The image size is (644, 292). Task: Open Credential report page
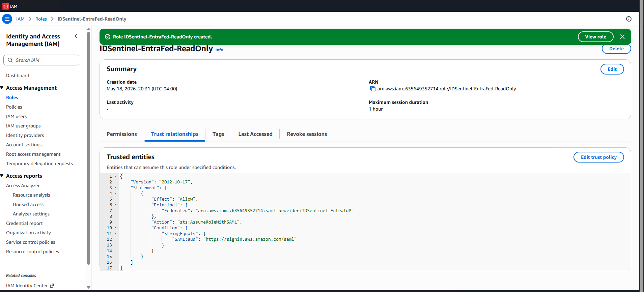pyautogui.click(x=25, y=223)
